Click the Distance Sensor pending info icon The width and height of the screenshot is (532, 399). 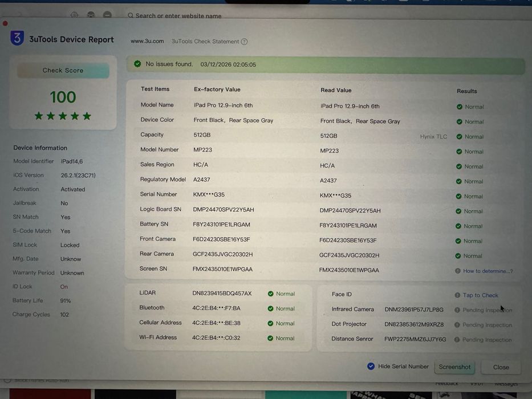coord(457,340)
